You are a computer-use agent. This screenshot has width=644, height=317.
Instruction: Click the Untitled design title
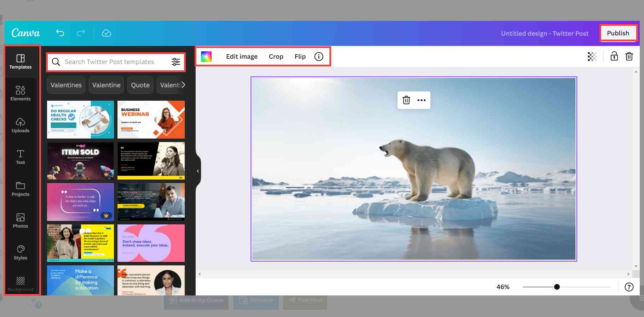545,33
